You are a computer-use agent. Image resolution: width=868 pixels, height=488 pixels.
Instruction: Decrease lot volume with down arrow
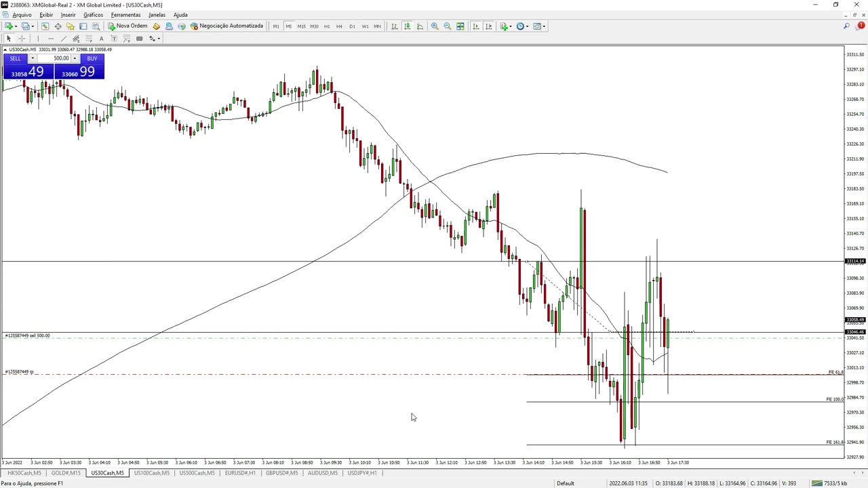[x=32, y=58]
